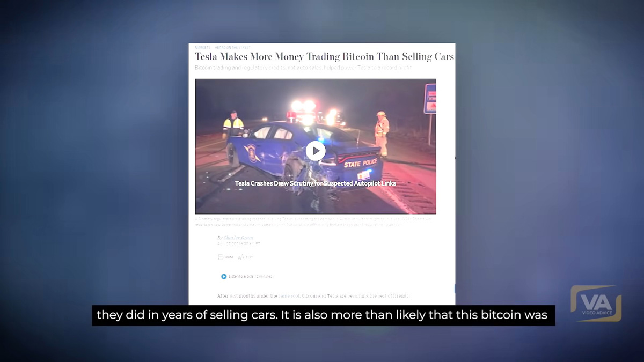
Task: Click the road sign in the video thumbnail
Action: pyautogui.click(x=430, y=98)
